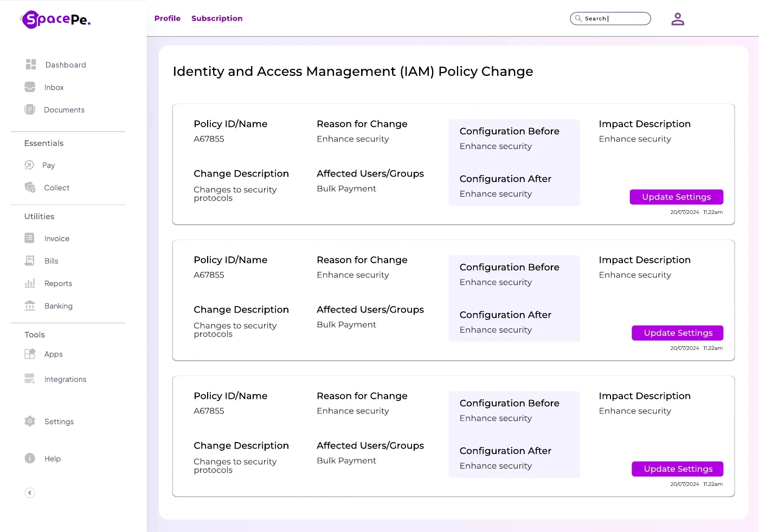Click the Banking building icon
This screenshot has height=532, width=759.
click(x=30, y=306)
